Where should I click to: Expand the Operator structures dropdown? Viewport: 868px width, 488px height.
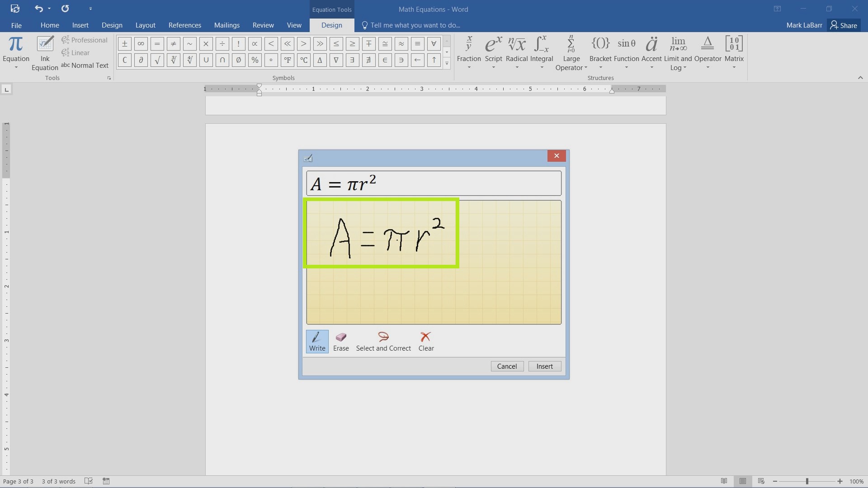click(x=708, y=68)
